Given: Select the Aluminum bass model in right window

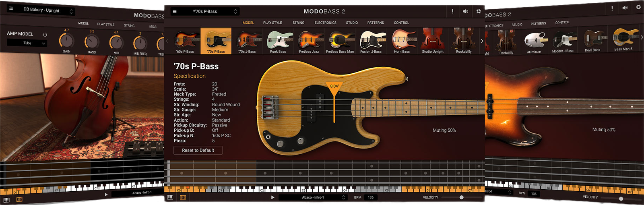Looking at the screenshot, I should (534, 42).
